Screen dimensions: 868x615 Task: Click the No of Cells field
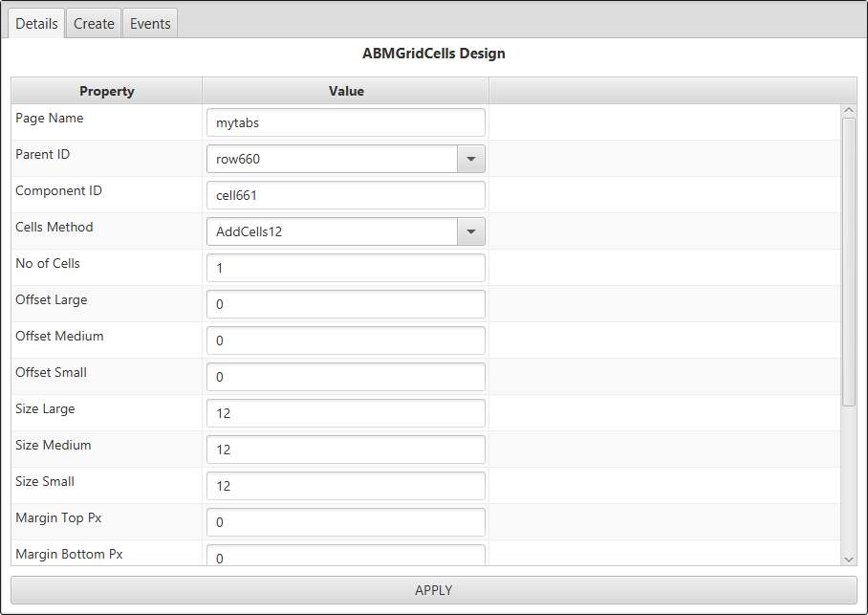point(345,268)
